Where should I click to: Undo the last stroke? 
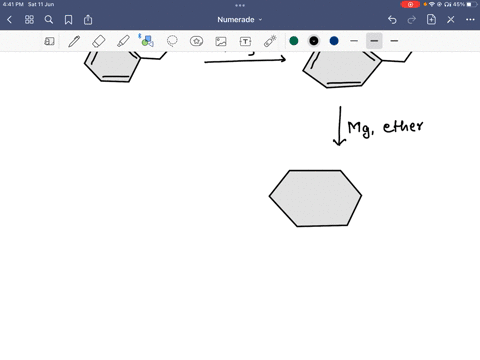[x=392, y=20]
